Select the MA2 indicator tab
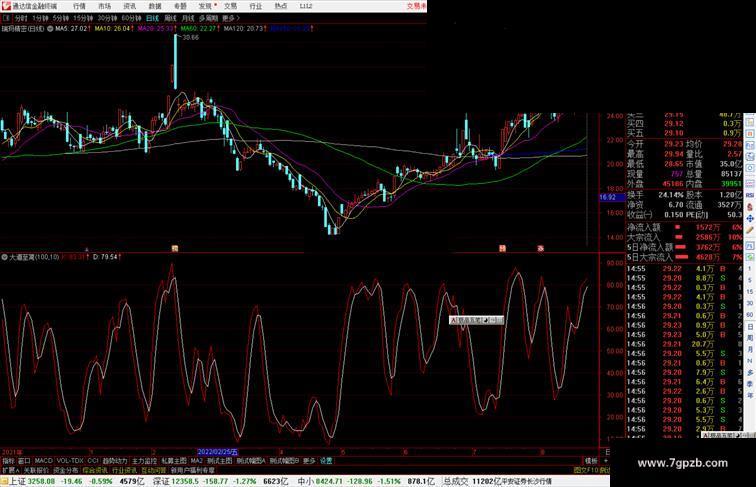 pyautogui.click(x=196, y=461)
